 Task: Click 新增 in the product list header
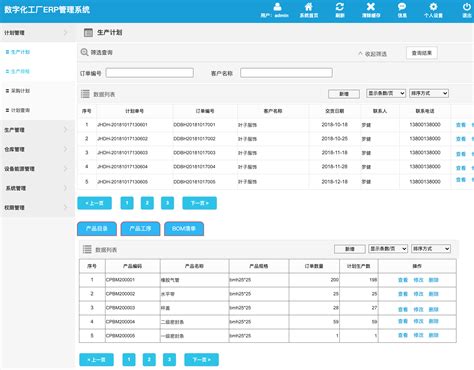pyautogui.click(x=350, y=249)
